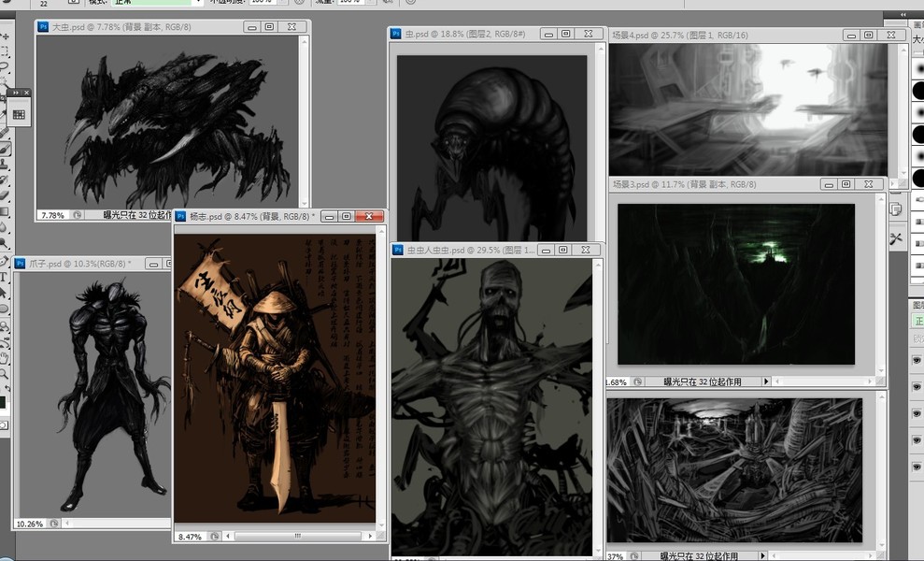924x561 pixels.
Task: Click the clawed figure in 爪子.psd canvas
Action: point(112,396)
